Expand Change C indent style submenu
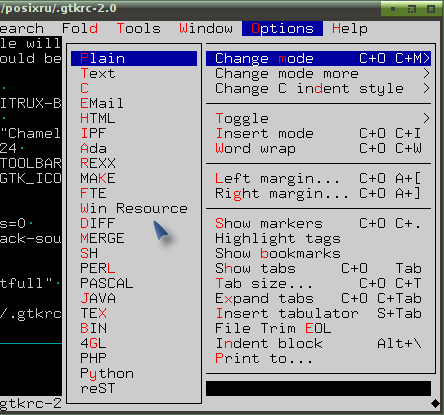Image resolution: width=444 pixels, height=415 pixels. 318,88
